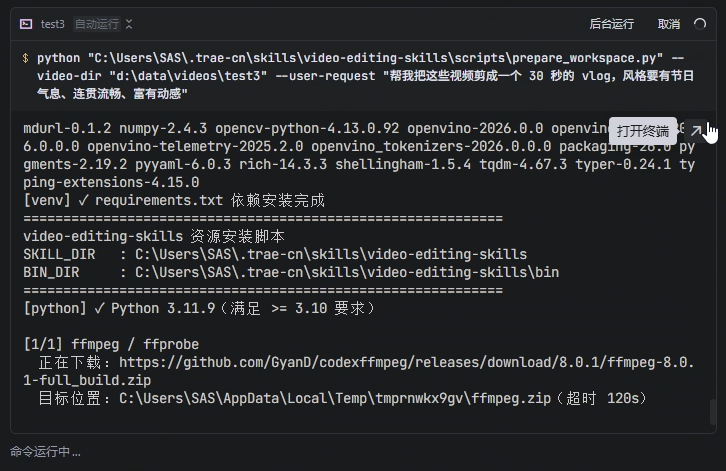The height and width of the screenshot is (471, 726).
Task: Click the Python 3.11.9 version check line
Action: tap(198, 308)
